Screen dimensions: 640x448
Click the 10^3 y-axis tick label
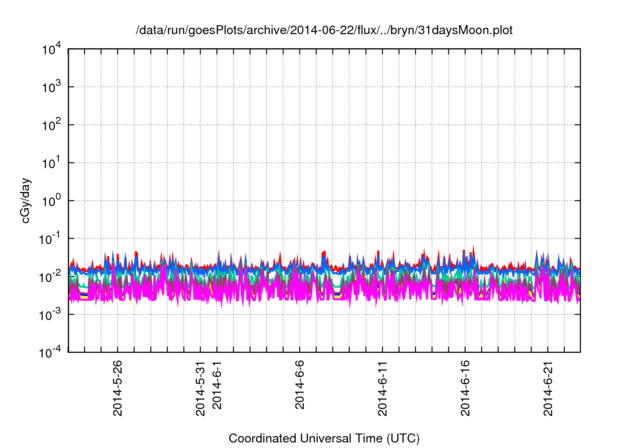[51, 87]
